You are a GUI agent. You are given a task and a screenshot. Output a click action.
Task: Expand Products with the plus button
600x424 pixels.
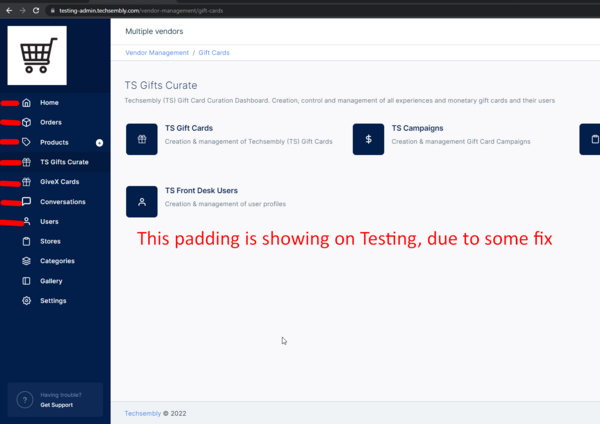[99, 143]
